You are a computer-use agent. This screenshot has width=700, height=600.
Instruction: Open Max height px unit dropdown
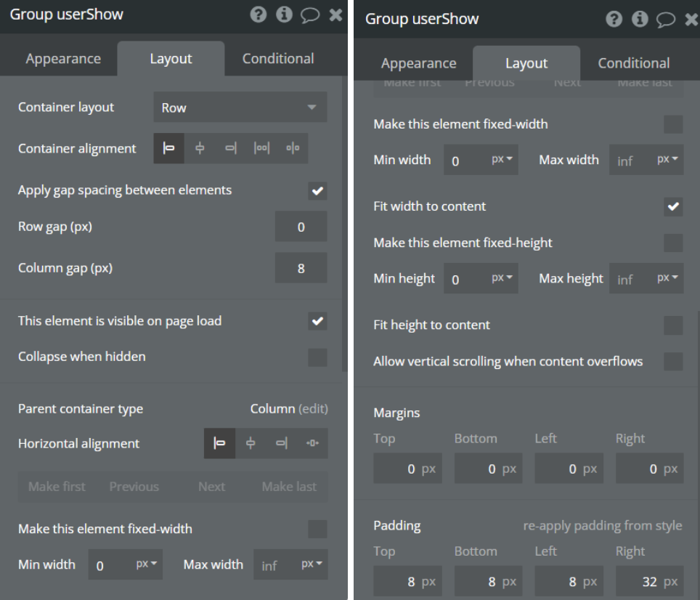pyautogui.click(x=667, y=279)
